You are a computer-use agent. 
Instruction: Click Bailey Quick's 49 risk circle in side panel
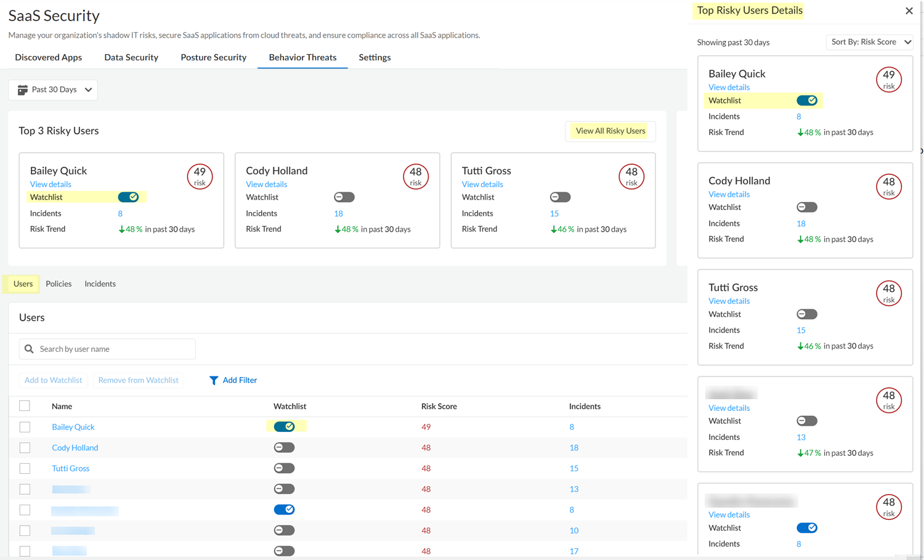click(888, 79)
